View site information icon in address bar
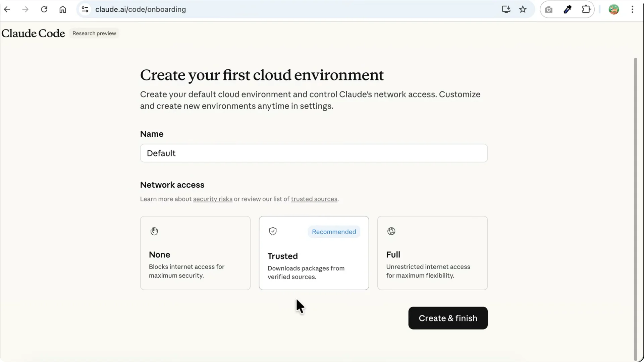644x362 pixels. click(85, 9)
